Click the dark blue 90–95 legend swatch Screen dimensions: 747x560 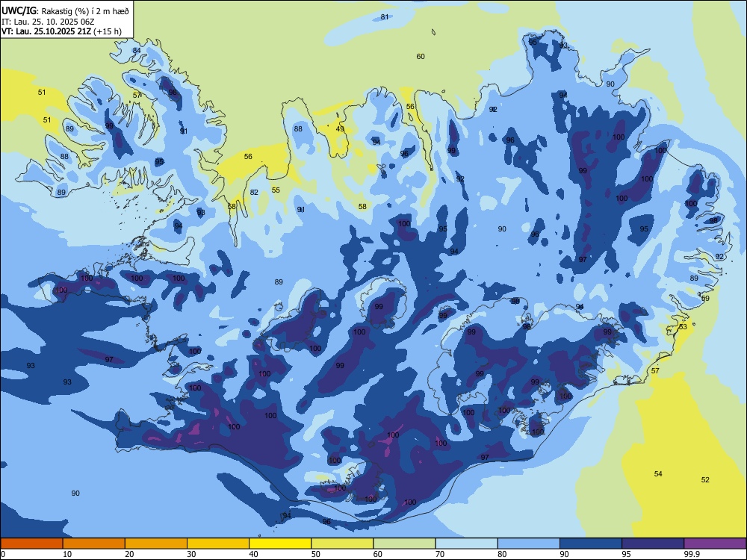click(591, 544)
